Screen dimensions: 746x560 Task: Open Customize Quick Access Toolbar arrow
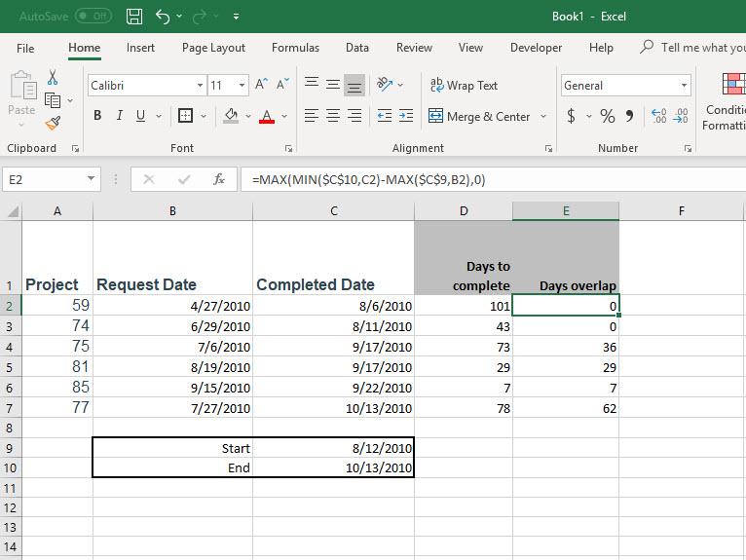pos(236,17)
